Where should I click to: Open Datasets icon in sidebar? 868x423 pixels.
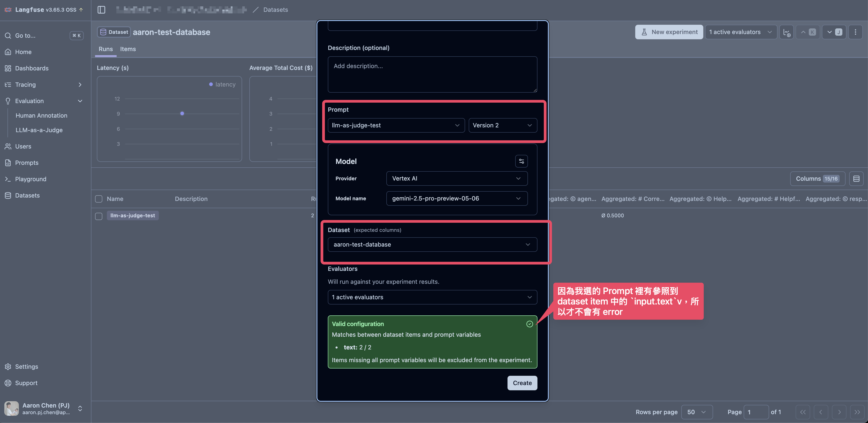(8, 195)
